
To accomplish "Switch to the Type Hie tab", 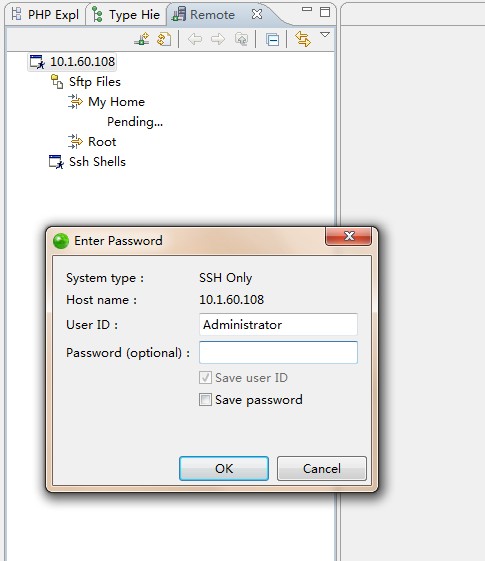I will tap(126, 15).
